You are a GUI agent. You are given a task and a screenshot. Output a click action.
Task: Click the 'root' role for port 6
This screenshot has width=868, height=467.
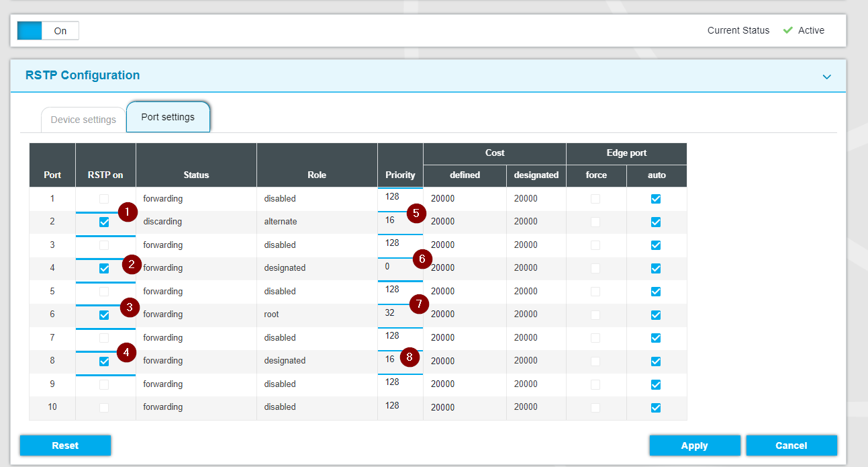click(271, 314)
